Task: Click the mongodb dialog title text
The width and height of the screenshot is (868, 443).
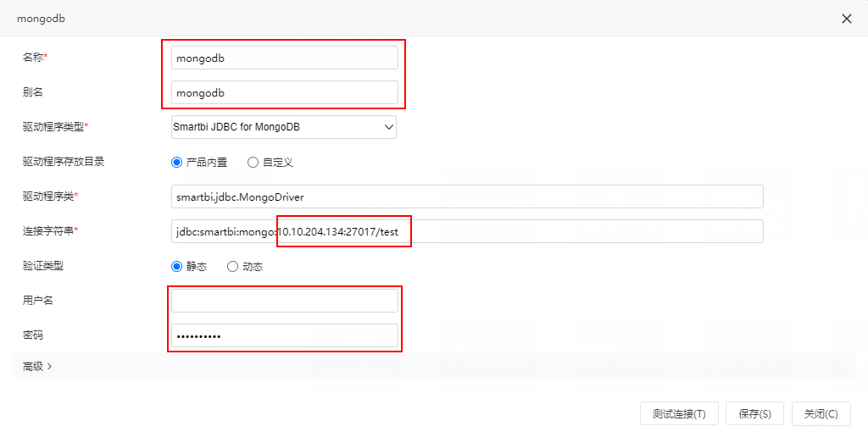Action: point(41,19)
